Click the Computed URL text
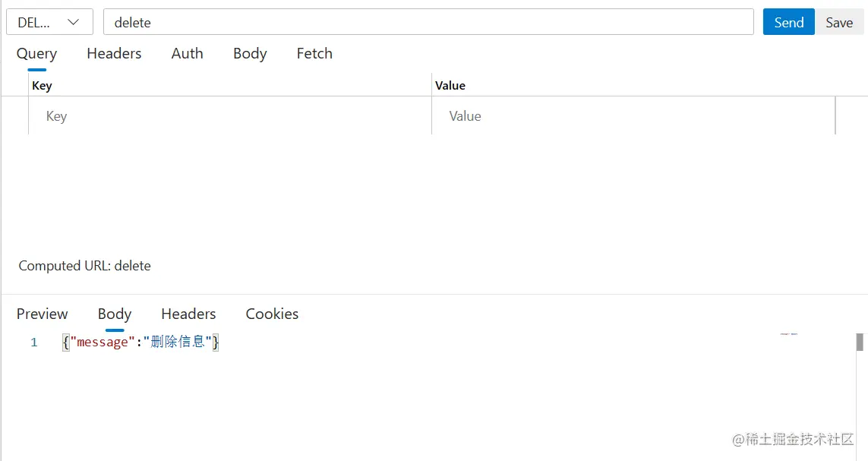Viewport: 868px width, 461px height. [x=85, y=266]
